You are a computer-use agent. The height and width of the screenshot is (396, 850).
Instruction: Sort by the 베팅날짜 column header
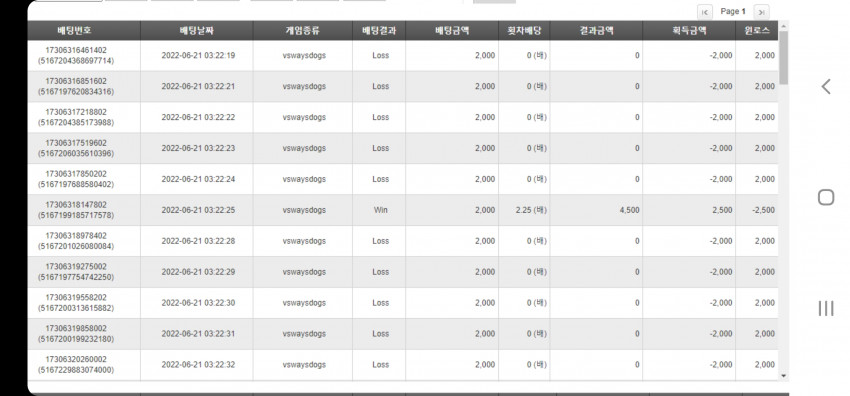tap(197, 31)
